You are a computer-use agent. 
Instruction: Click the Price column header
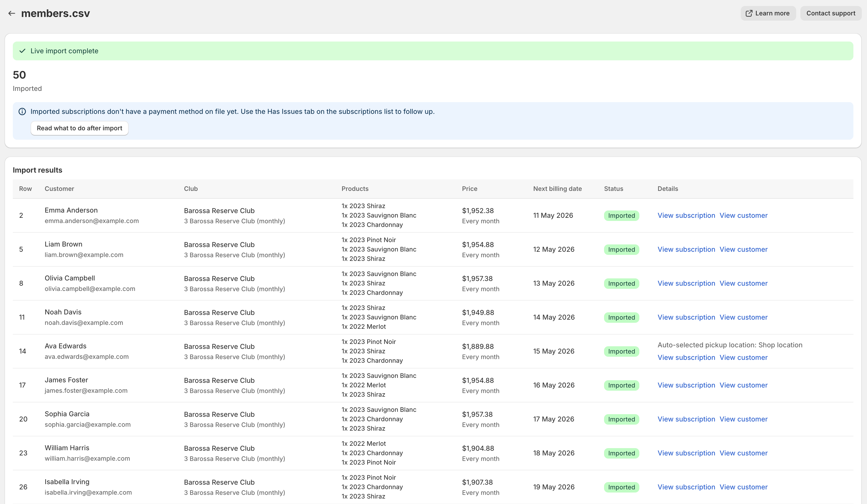coord(469,189)
